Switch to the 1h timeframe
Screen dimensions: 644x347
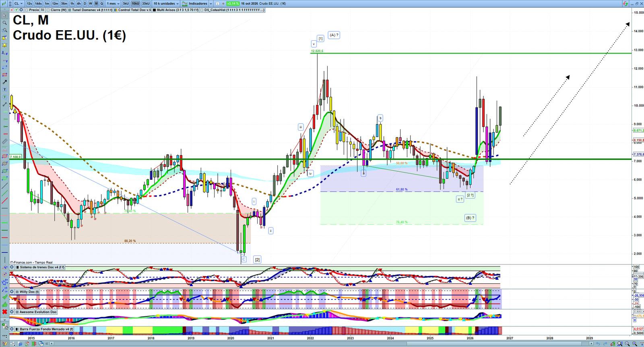(72, 3)
